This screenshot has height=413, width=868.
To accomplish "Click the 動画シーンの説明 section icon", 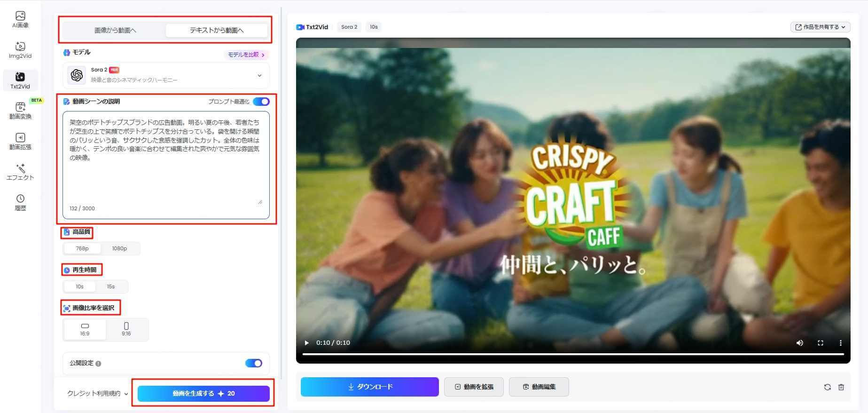I will coord(67,102).
